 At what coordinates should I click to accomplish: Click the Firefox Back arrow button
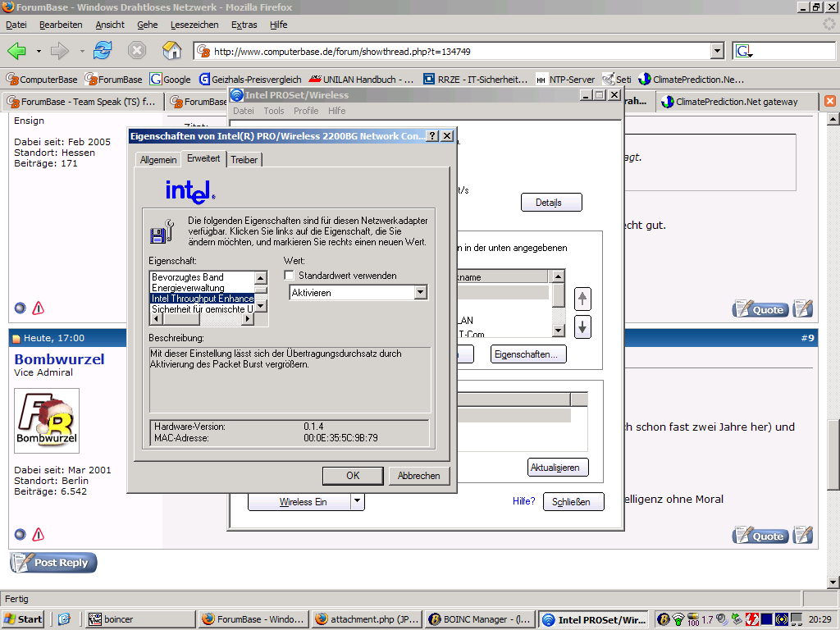pos(17,52)
